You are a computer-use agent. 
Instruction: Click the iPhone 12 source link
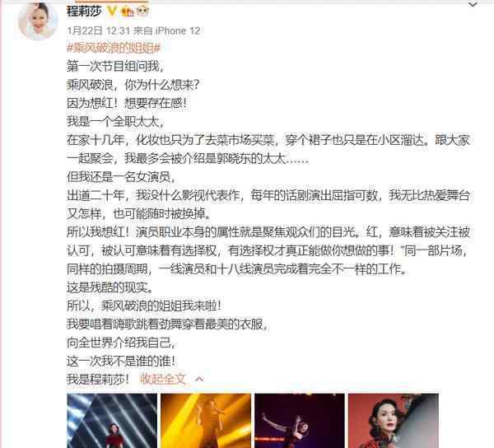pyautogui.click(x=178, y=30)
